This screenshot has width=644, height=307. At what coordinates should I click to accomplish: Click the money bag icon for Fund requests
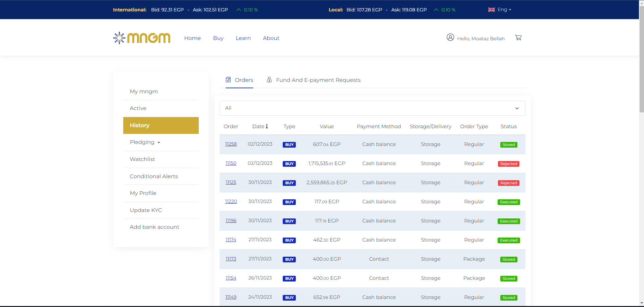(x=269, y=80)
